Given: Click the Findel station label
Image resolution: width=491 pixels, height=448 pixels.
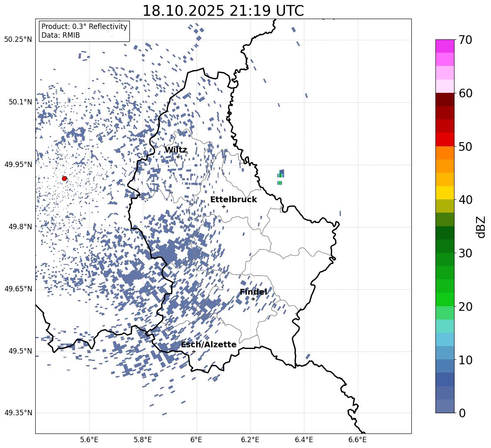Looking at the screenshot, I should 253,292.
